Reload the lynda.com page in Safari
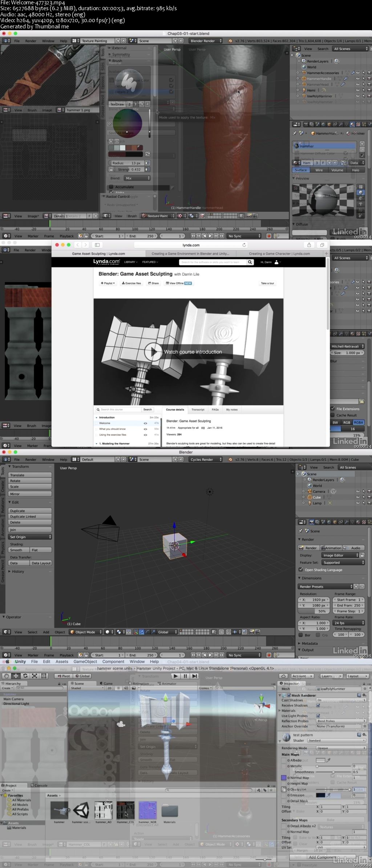This screenshot has height=868, width=372. pyautogui.click(x=244, y=245)
